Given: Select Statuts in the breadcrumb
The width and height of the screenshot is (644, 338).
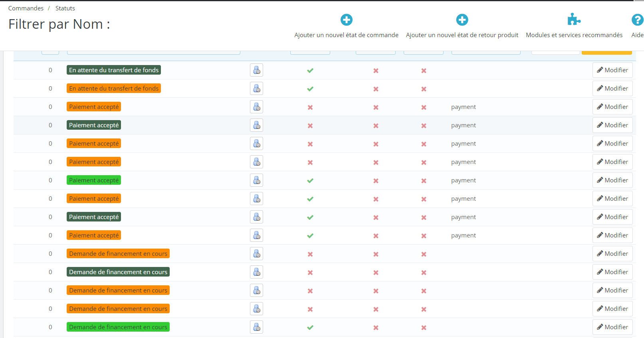Looking at the screenshot, I should (x=65, y=8).
